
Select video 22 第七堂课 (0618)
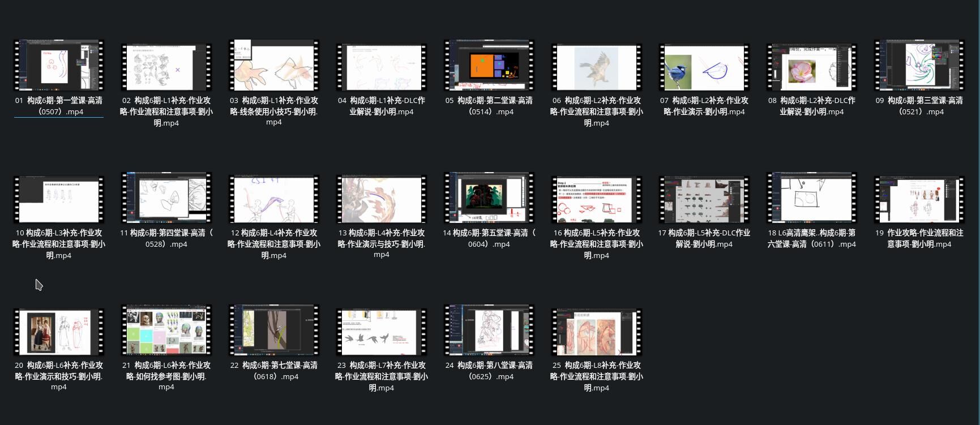tap(274, 330)
